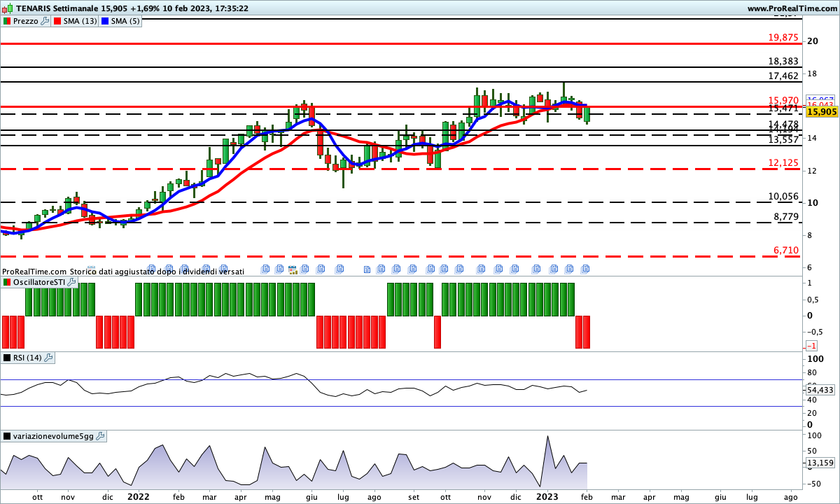
Task: Click the 6,710 red level label
Action: pyautogui.click(x=786, y=250)
